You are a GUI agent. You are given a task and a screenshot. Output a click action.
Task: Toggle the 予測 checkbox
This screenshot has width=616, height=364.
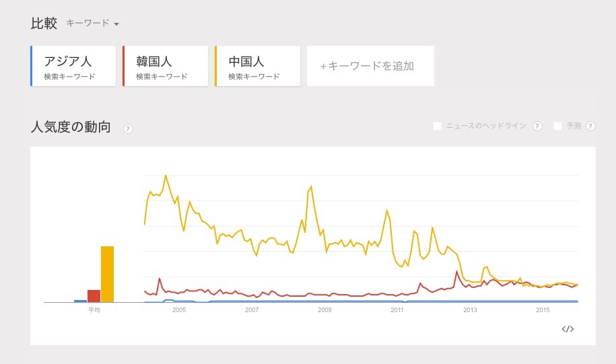[x=557, y=126]
